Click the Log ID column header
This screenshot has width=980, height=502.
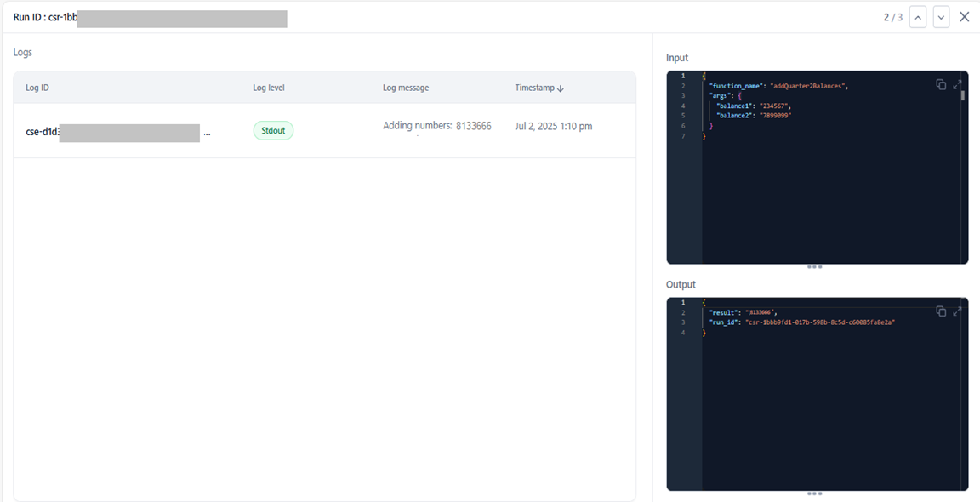tap(37, 88)
